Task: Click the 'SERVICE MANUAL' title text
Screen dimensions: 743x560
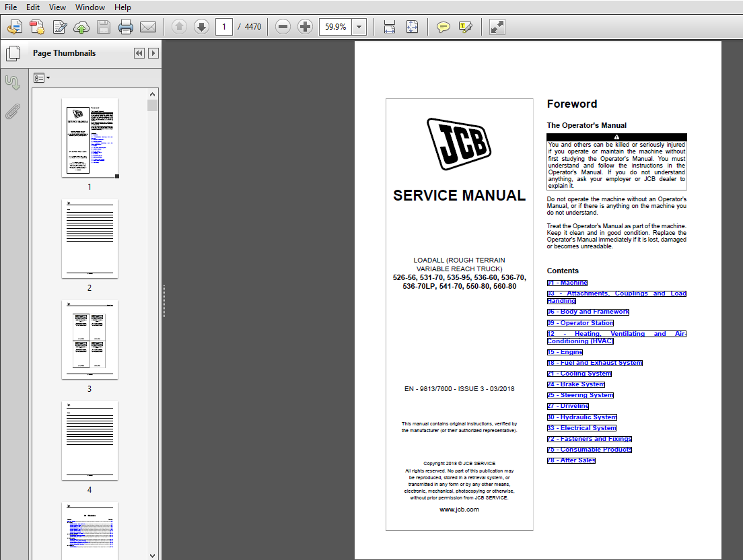Action: click(459, 196)
